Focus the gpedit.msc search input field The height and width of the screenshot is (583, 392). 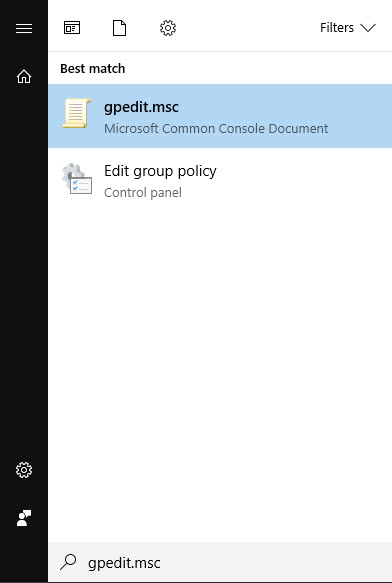point(220,562)
